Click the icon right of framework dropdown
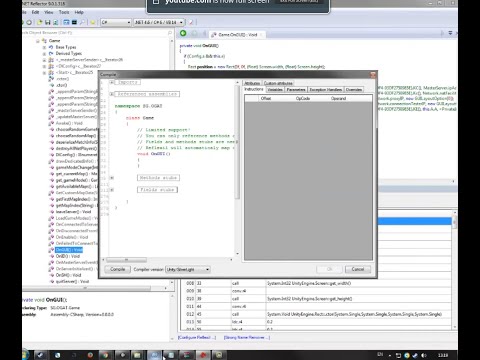Image resolution: width=480 pixels, height=360 pixels. [x=191, y=22]
